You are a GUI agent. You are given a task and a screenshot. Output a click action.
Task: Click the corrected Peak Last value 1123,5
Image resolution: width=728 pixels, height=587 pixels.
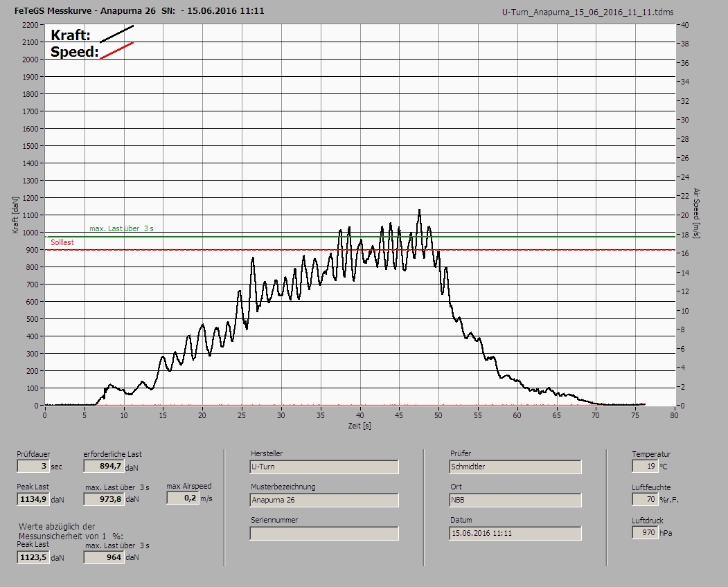pyautogui.click(x=33, y=557)
